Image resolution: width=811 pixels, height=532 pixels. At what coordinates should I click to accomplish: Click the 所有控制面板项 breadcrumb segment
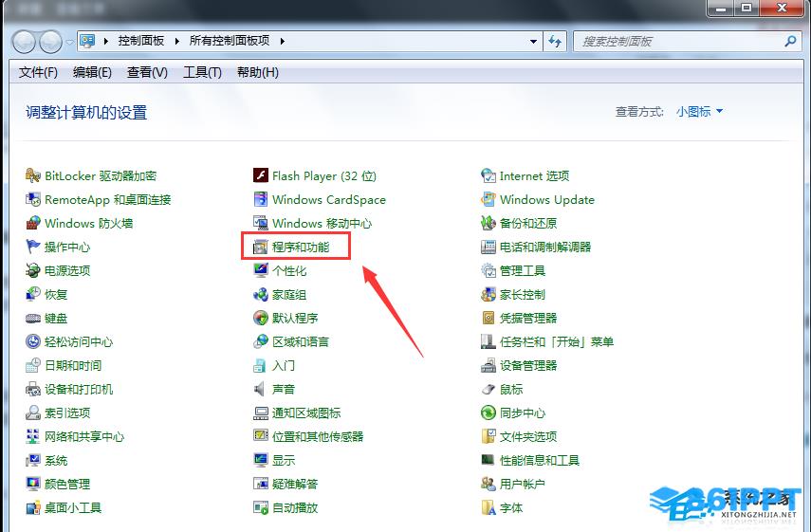(230, 41)
